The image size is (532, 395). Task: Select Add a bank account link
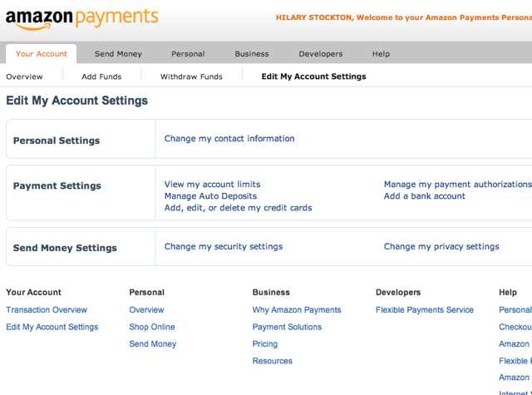pyautogui.click(x=425, y=196)
